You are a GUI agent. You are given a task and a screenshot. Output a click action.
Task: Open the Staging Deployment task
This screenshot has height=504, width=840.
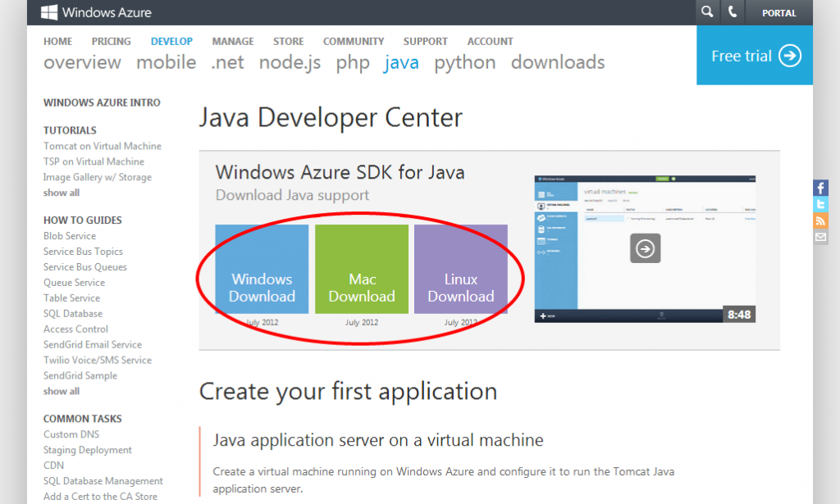pos(87,450)
